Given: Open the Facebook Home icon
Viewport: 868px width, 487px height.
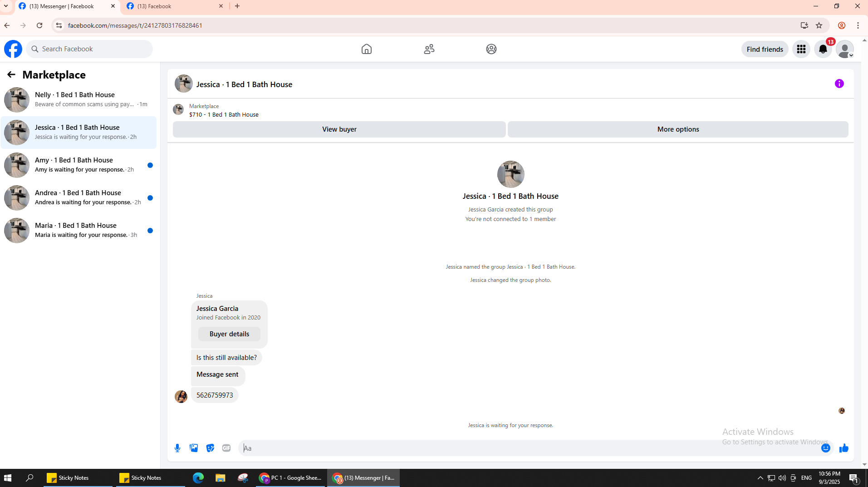Looking at the screenshot, I should tap(367, 49).
